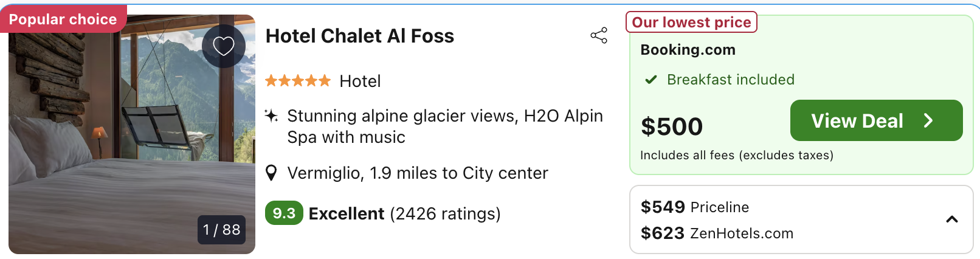The image size is (980, 259).
Task: Select the $549 Priceline offer
Action: [695, 207]
